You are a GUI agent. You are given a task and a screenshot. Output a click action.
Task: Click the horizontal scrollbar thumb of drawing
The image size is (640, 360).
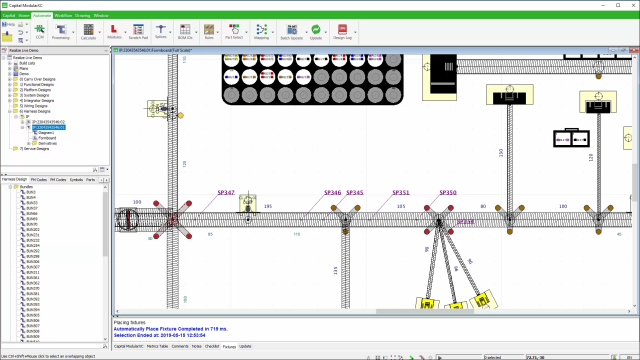[x=424, y=311]
